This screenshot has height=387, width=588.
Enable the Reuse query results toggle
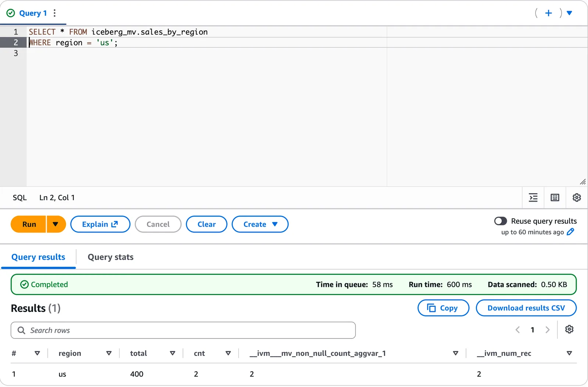pyautogui.click(x=501, y=221)
